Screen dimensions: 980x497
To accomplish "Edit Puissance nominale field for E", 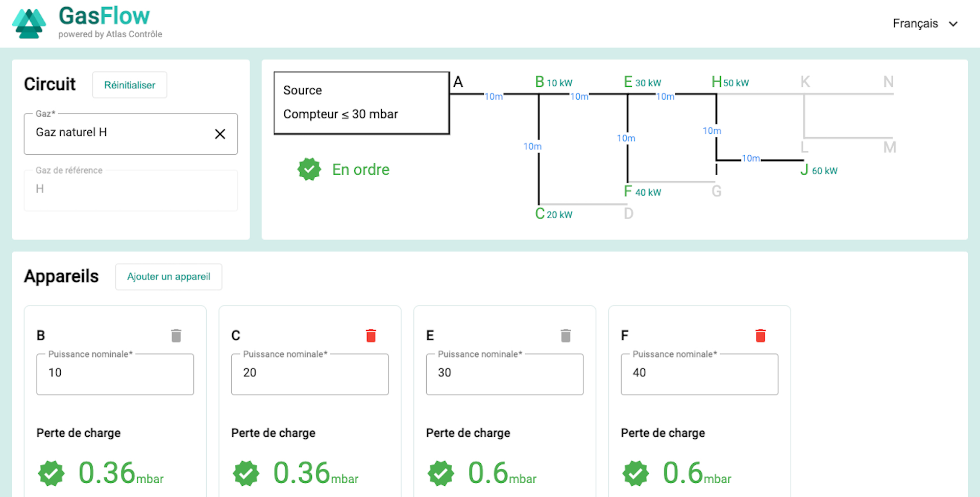I will pyautogui.click(x=504, y=373).
